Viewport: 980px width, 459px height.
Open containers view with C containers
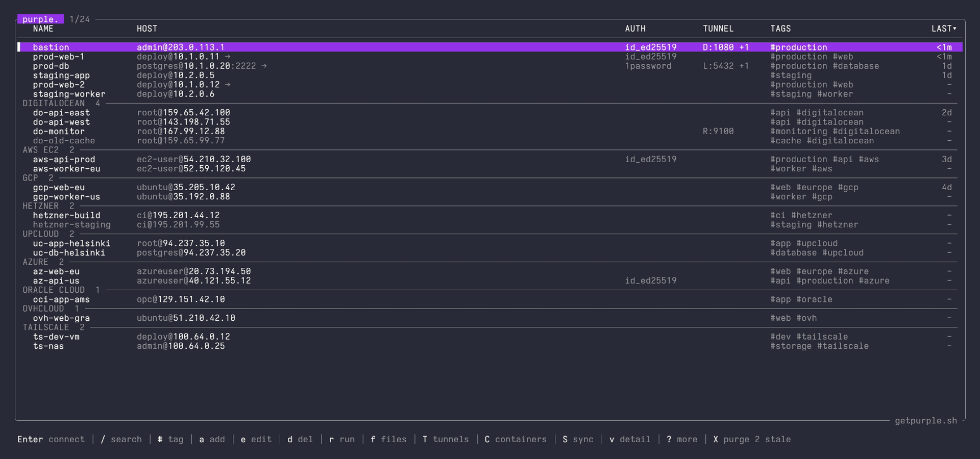[516, 439]
